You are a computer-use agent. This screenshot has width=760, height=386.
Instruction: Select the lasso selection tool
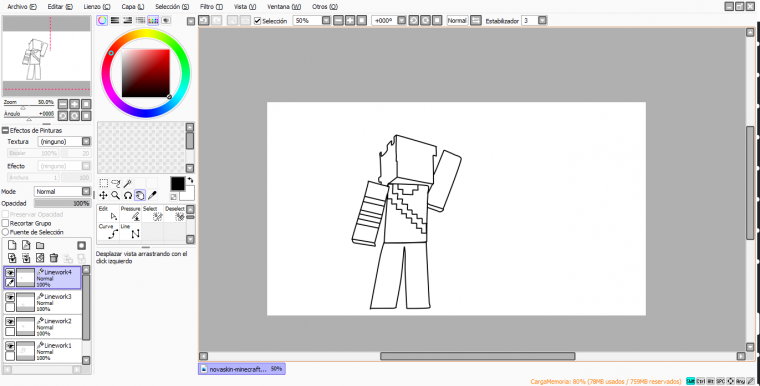(116, 183)
